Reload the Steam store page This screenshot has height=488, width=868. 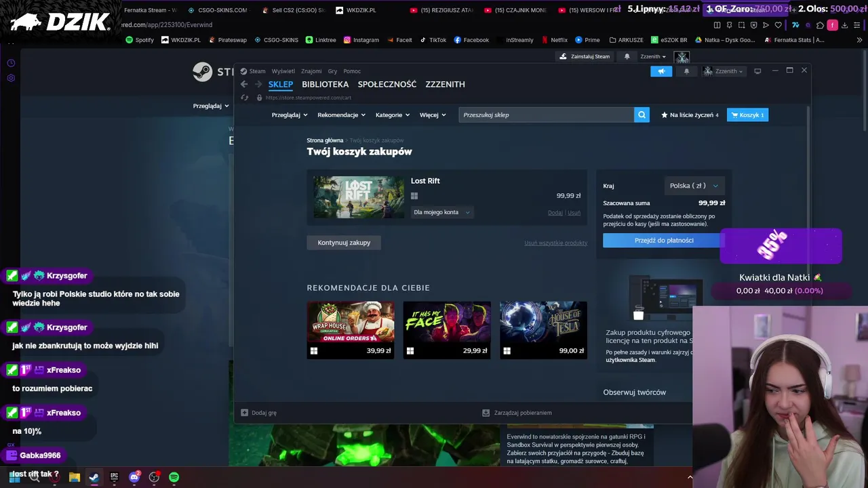pos(245,98)
